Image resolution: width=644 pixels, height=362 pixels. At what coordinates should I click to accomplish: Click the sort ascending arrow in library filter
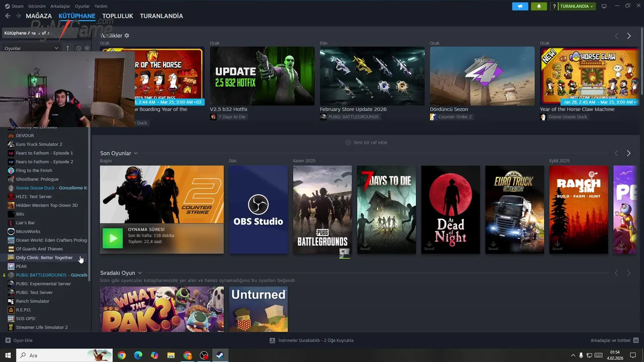pyautogui.click(x=67, y=48)
